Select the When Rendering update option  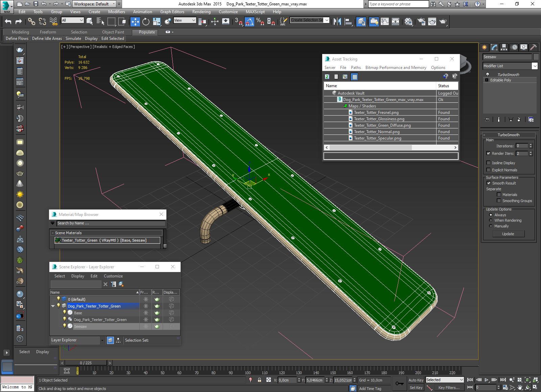click(x=491, y=220)
